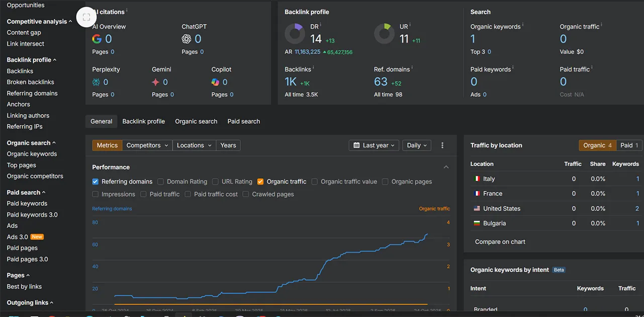Expand the Competitors dropdown
Viewport: 644px width, 317px height.
click(x=147, y=145)
